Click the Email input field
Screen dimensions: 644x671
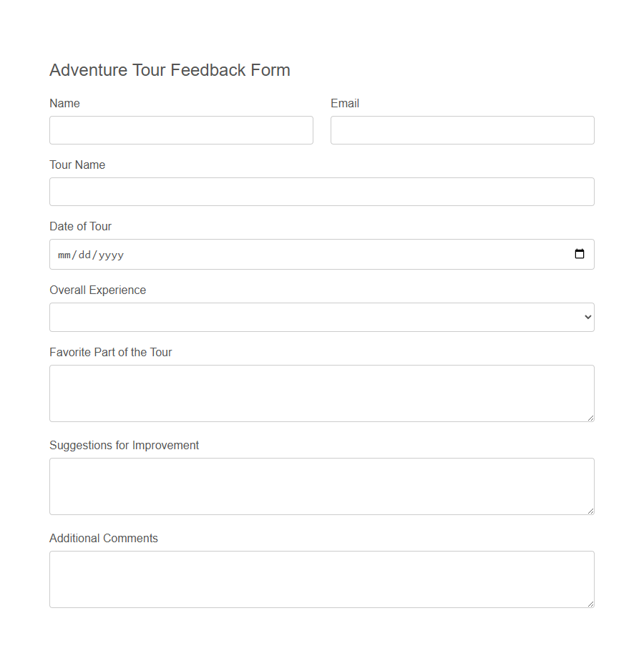[462, 130]
